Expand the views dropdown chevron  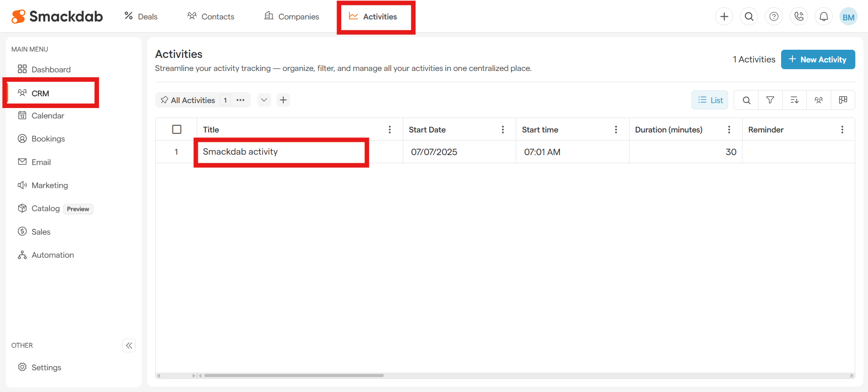pyautogui.click(x=264, y=100)
